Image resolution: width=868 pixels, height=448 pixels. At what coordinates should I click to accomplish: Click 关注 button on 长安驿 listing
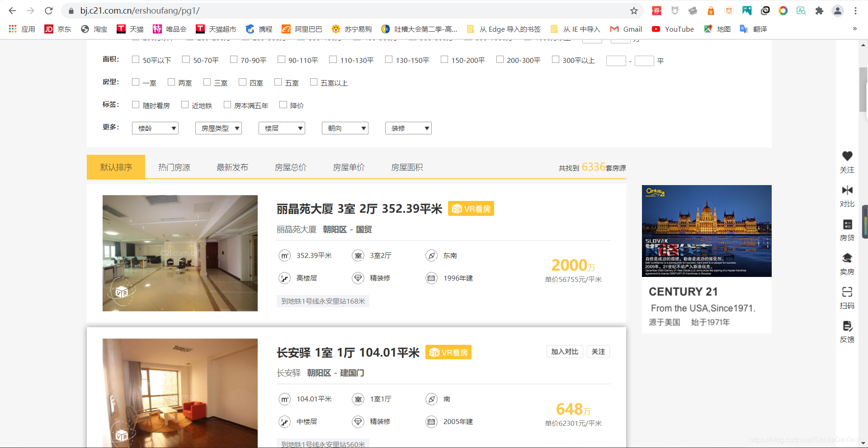click(x=598, y=352)
